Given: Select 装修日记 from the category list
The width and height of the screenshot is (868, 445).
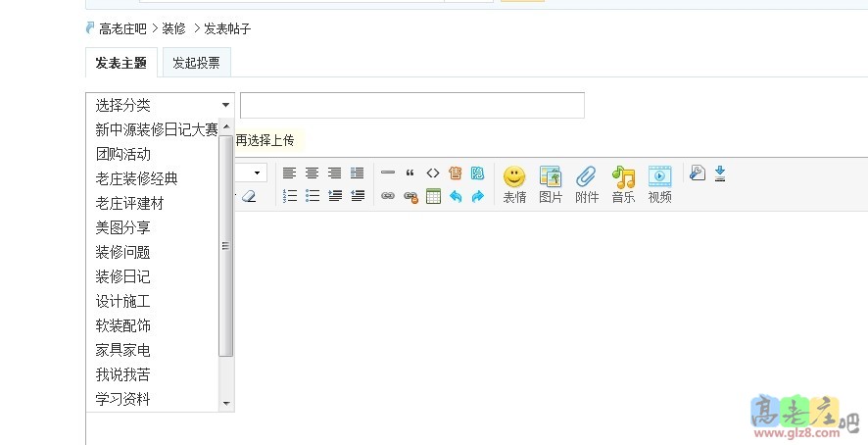Looking at the screenshot, I should pos(122,276).
